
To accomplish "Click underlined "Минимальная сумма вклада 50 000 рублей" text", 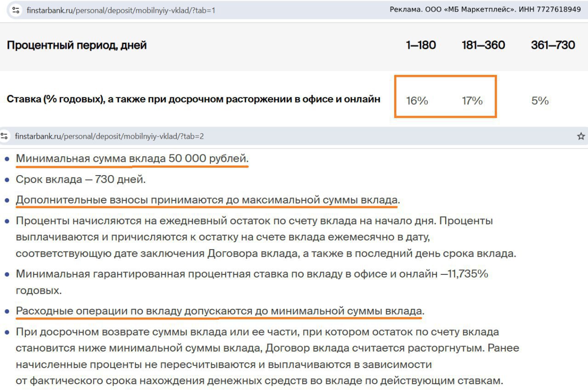I will point(132,159).
